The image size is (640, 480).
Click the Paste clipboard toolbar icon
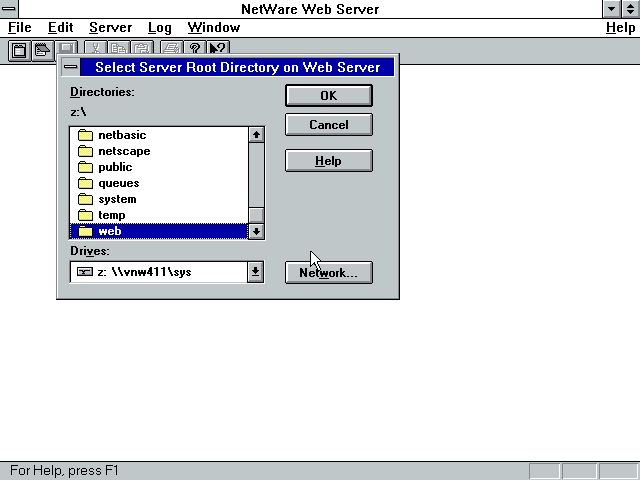click(142, 48)
